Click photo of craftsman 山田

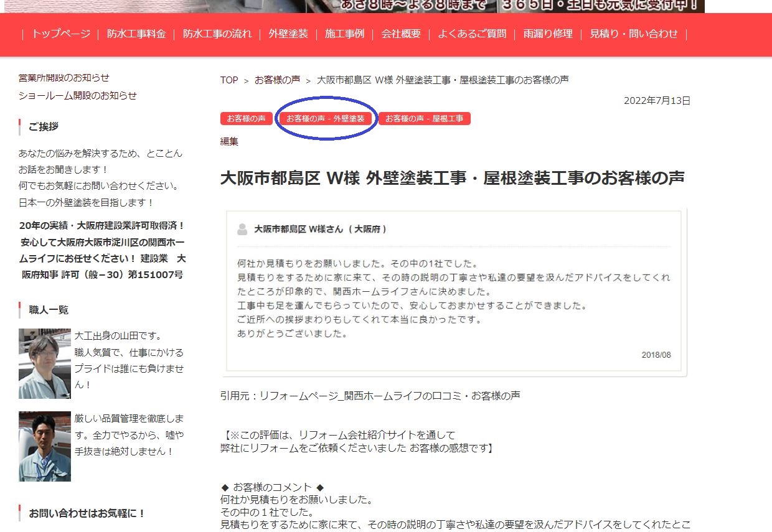click(x=45, y=363)
